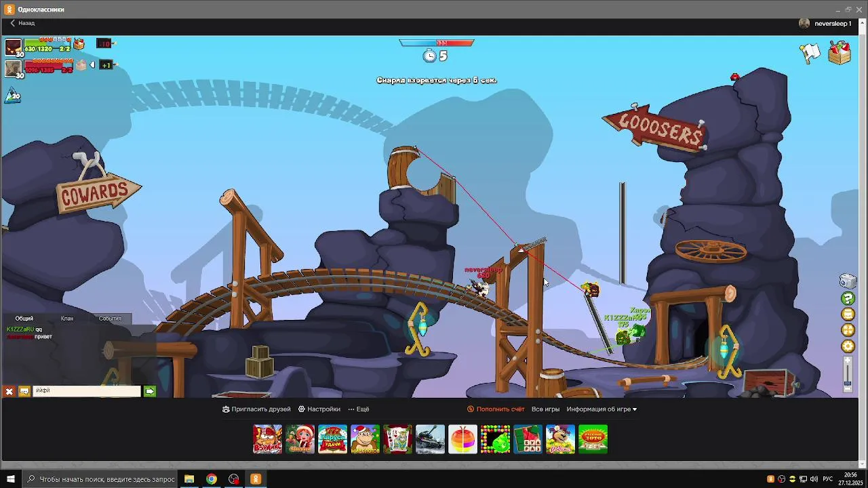Image resolution: width=868 pixels, height=488 pixels.
Task: Click the flying projectile at rope end
Action: coord(591,290)
